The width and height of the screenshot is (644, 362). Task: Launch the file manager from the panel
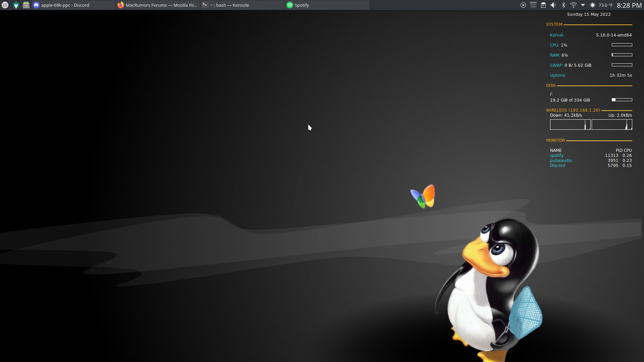pos(26,5)
